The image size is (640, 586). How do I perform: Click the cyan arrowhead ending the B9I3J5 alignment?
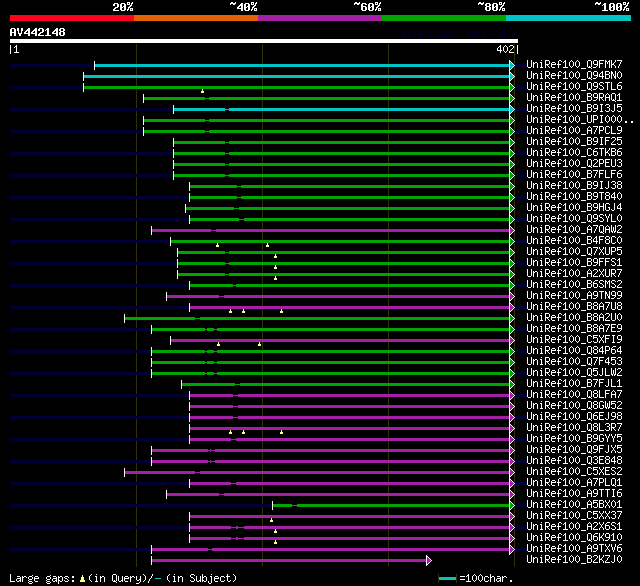click(512, 109)
